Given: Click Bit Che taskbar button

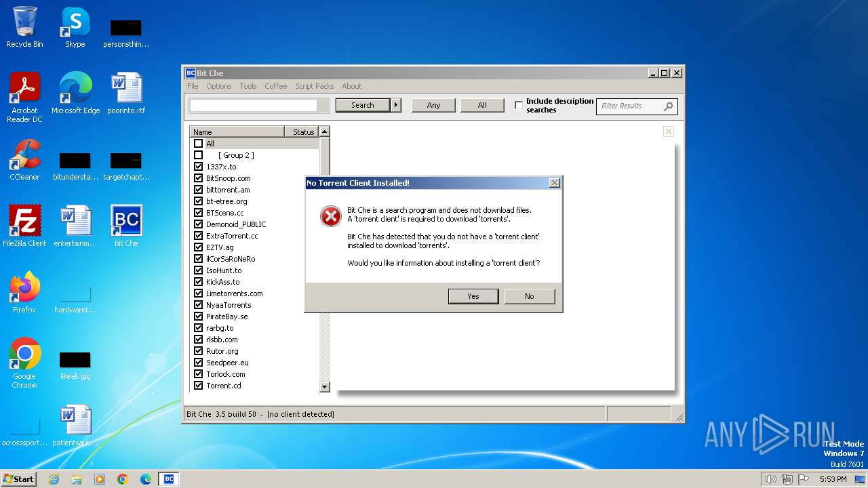Looking at the screenshot, I should [x=169, y=479].
